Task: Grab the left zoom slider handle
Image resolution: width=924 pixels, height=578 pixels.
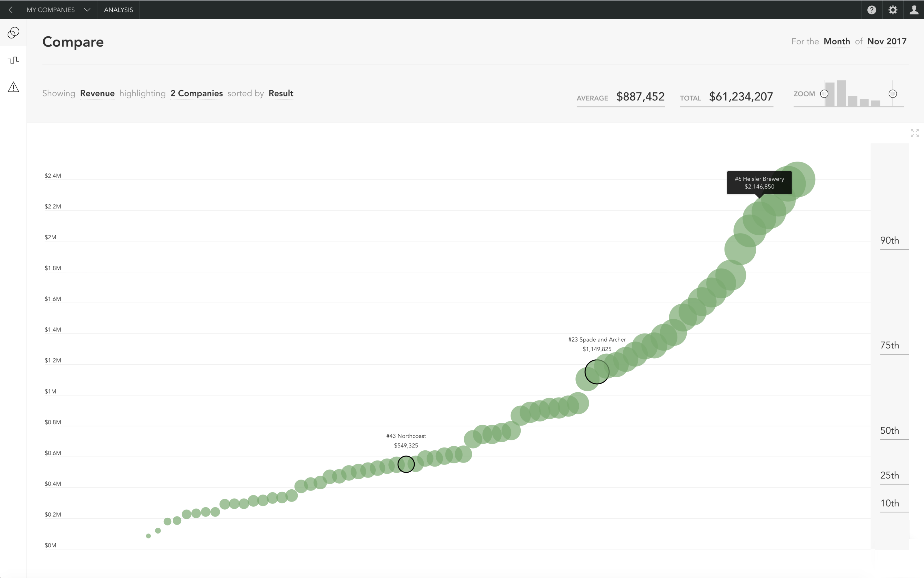Action: 824,94
